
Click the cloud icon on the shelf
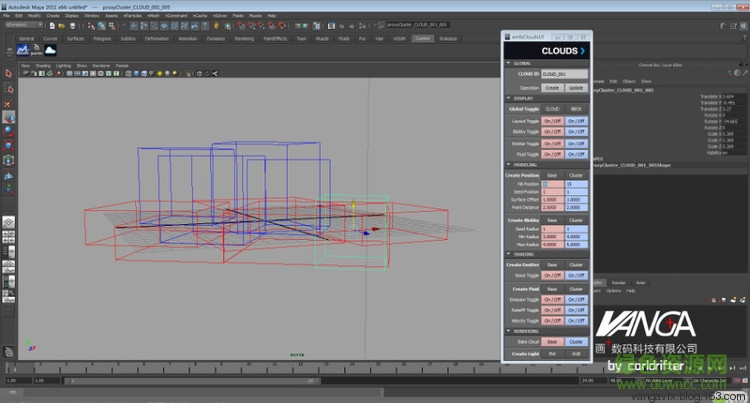pos(51,51)
